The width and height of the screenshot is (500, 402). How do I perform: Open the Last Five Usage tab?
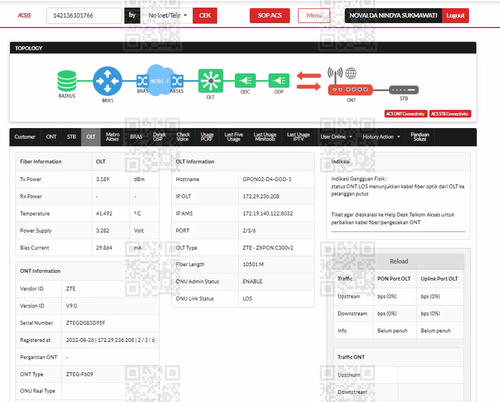pyautogui.click(x=234, y=137)
